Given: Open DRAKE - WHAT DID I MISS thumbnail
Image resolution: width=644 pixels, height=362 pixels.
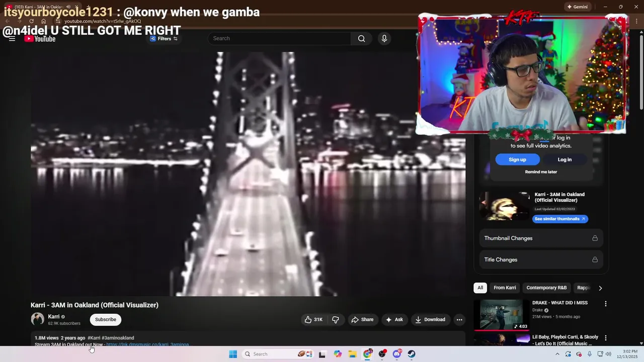Looking at the screenshot, I should pos(501,315).
